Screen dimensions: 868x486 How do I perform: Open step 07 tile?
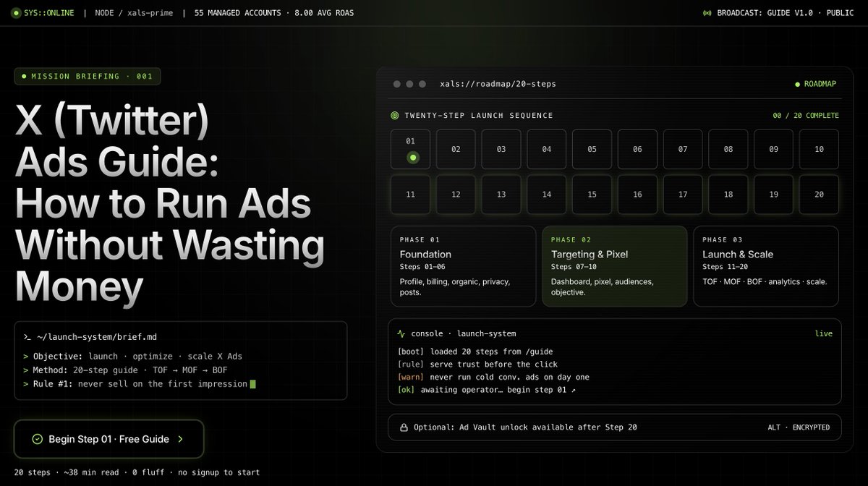click(x=683, y=149)
